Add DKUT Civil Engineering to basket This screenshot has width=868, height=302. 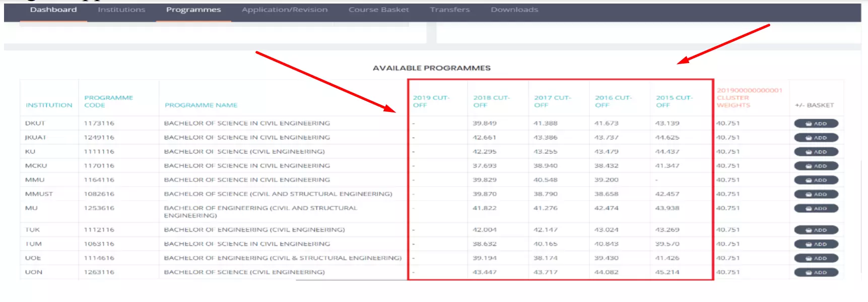pos(816,124)
